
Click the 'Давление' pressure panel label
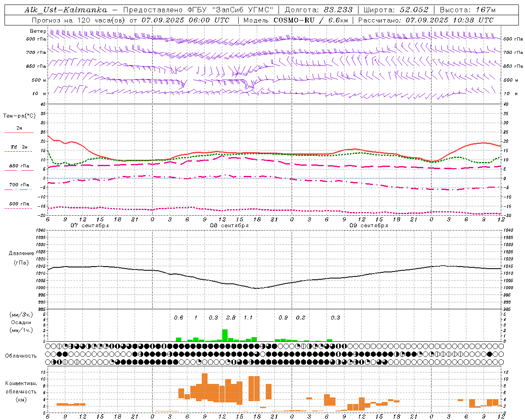21,253
